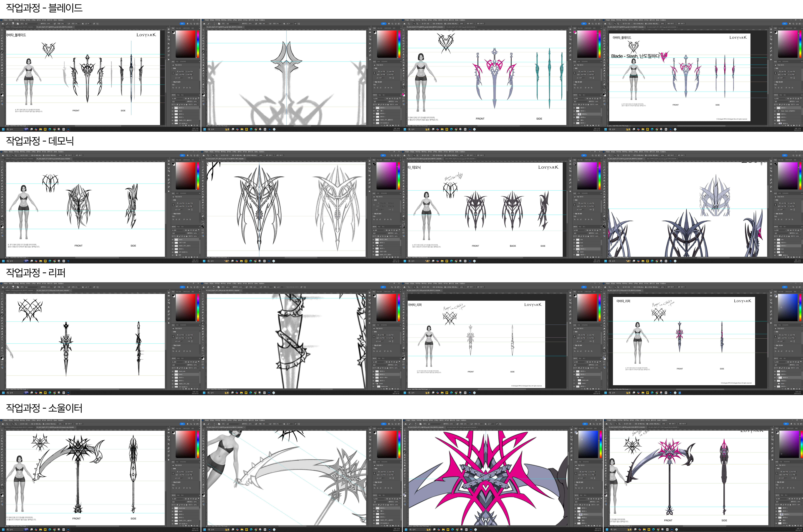This screenshot has width=803, height=532.
Task: In first 블레이드 screenshot, select the Lasso tool
Action: pyautogui.click(x=2, y=35)
